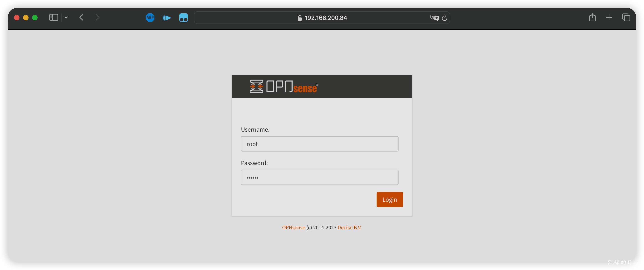
Task: Click the lock icon in address bar
Action: [300, 18]
